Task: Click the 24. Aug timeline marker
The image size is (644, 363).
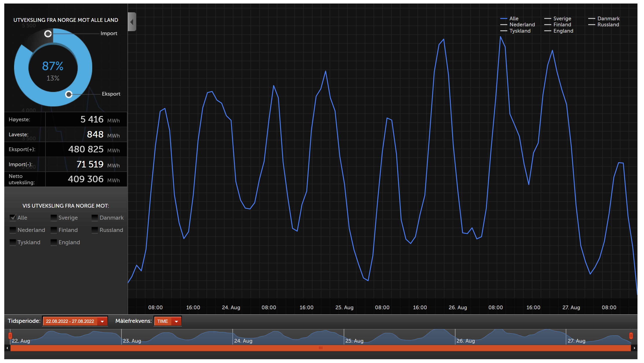Action: point(243,341)
